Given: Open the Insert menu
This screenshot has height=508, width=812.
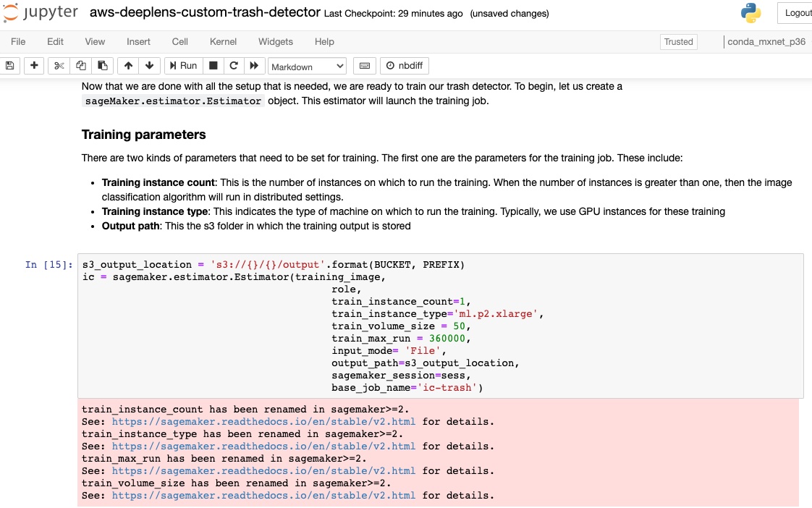Looking at the screenshot, I should click(138, 42).
